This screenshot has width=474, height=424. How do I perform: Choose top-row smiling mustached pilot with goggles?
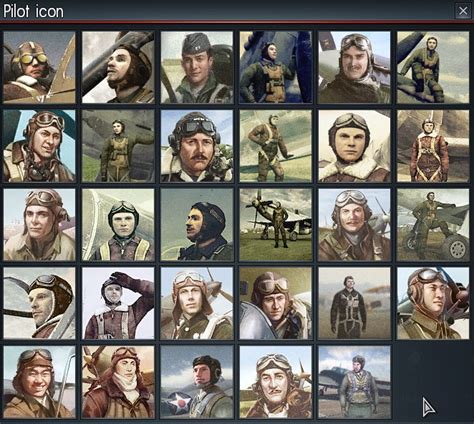[354, 67]
